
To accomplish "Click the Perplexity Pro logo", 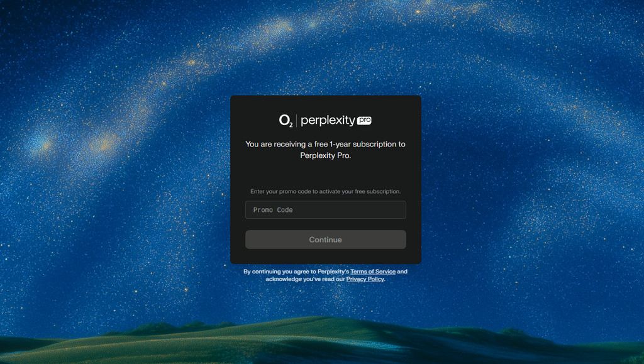I will pyautogui.click(x=336, y=120).
